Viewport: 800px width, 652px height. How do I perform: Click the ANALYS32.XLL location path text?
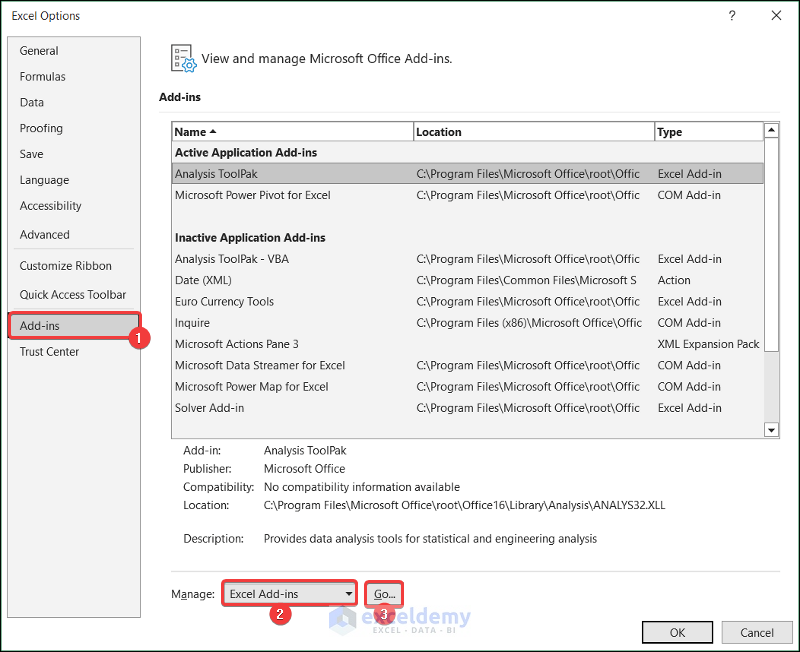point(464,505)
